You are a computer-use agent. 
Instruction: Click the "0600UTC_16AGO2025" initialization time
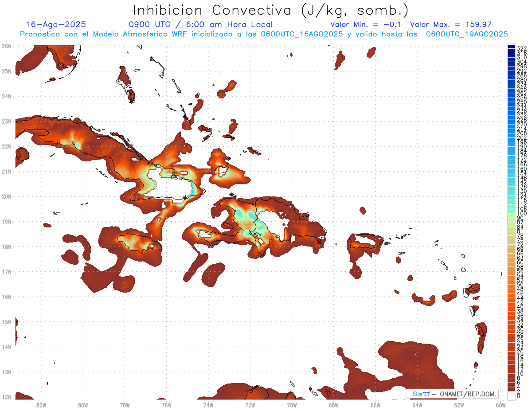(x=301, y=34)
